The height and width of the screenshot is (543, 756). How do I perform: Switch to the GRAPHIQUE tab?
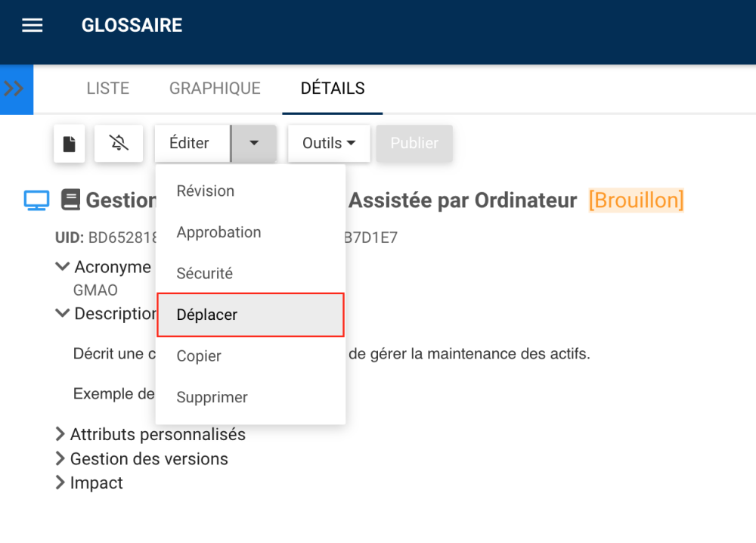[x=215, y=88]
